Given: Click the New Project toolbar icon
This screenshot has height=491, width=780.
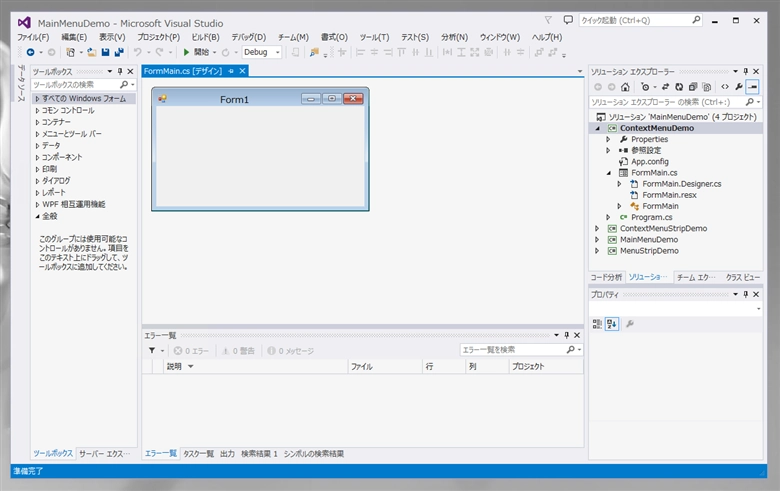Looking at the screenshot, I should tap(71, 52).
